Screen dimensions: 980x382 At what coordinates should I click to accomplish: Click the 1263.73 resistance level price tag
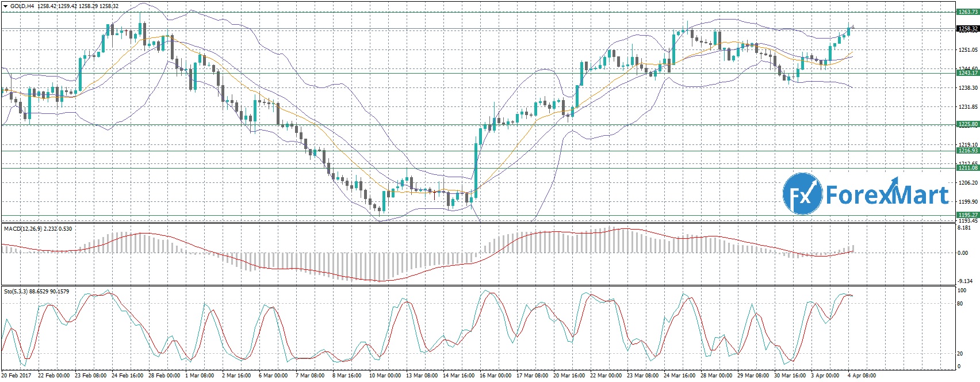967,12
